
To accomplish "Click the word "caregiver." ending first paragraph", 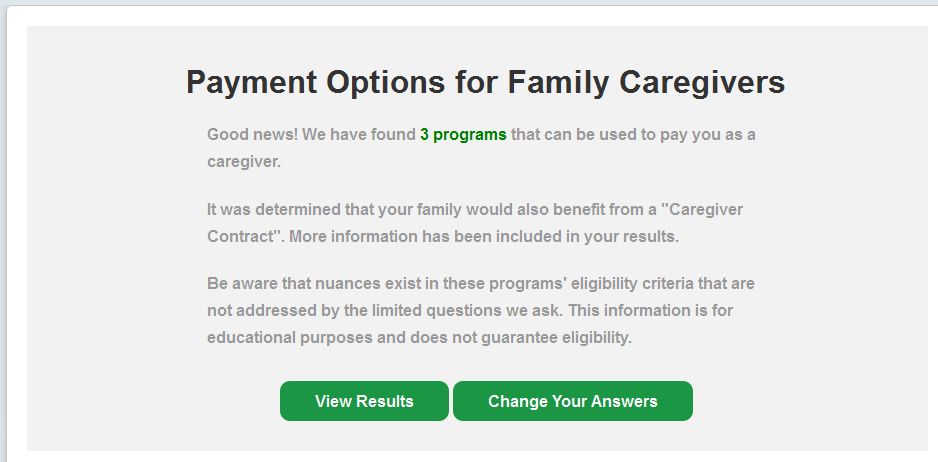I will (x=244, y=161).
